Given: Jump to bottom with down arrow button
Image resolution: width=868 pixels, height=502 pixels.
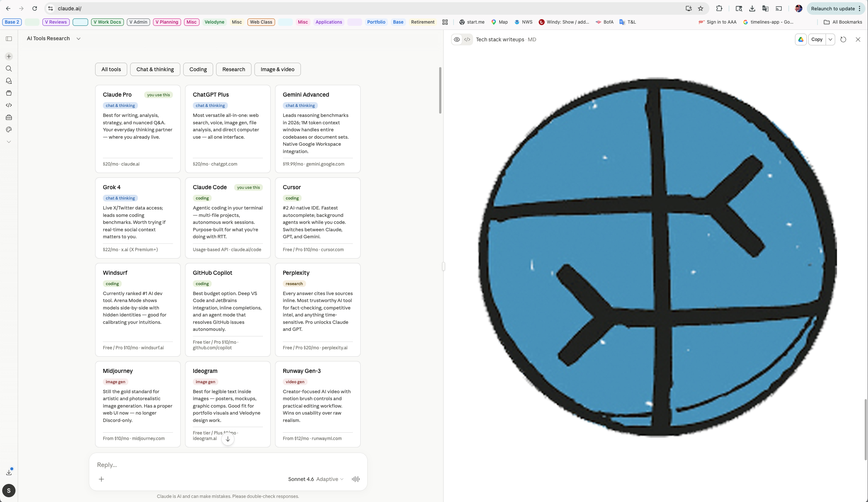Looking at the screenshot, I should tap(228, 439).
